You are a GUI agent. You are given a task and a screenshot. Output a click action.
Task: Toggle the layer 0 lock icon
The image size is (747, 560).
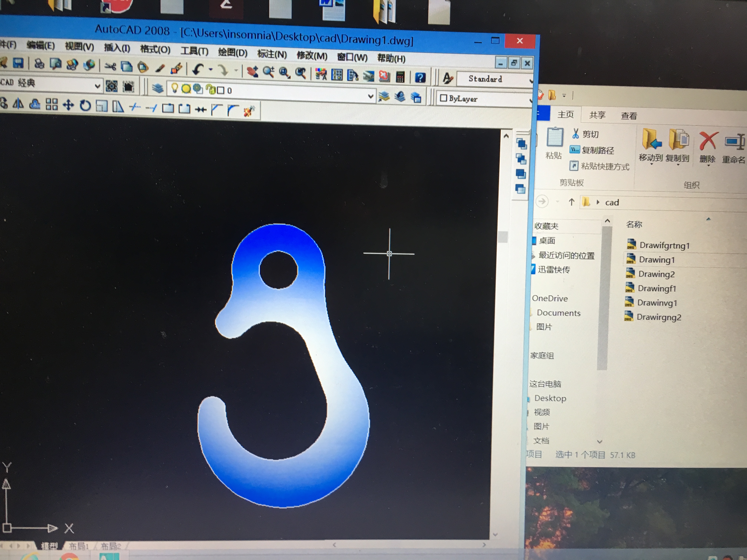tap(211, 89)
